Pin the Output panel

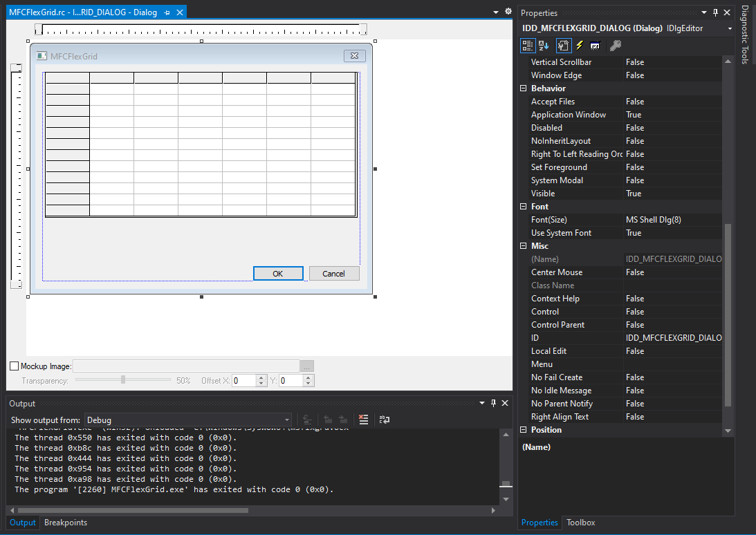click(x=493, y=403)
